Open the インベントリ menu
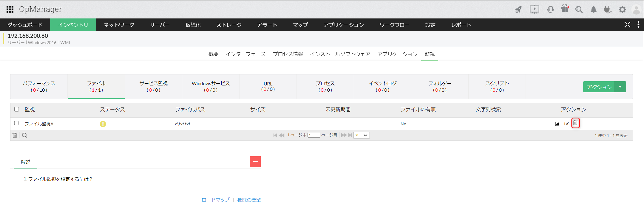Viewport: 644px width, 220px height. (73, 25)
